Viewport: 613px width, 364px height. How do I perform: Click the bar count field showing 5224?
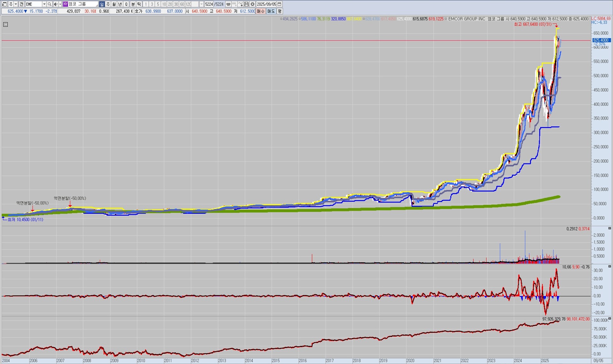click(209, 4)
